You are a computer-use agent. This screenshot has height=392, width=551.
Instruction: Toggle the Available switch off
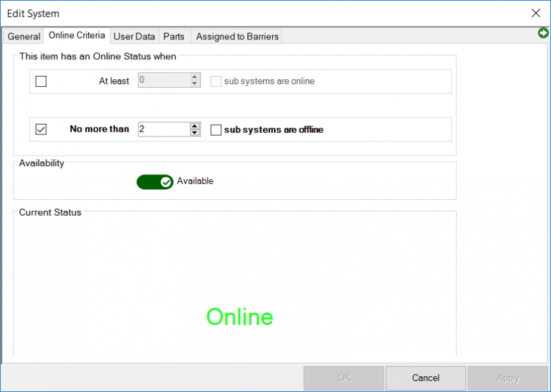[155, 182]
